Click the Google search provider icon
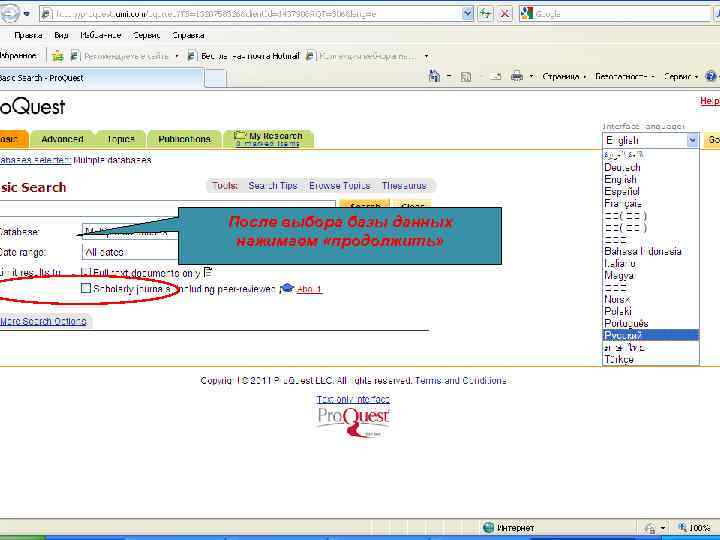The image size is (720, 540). (x=527, y=14)
